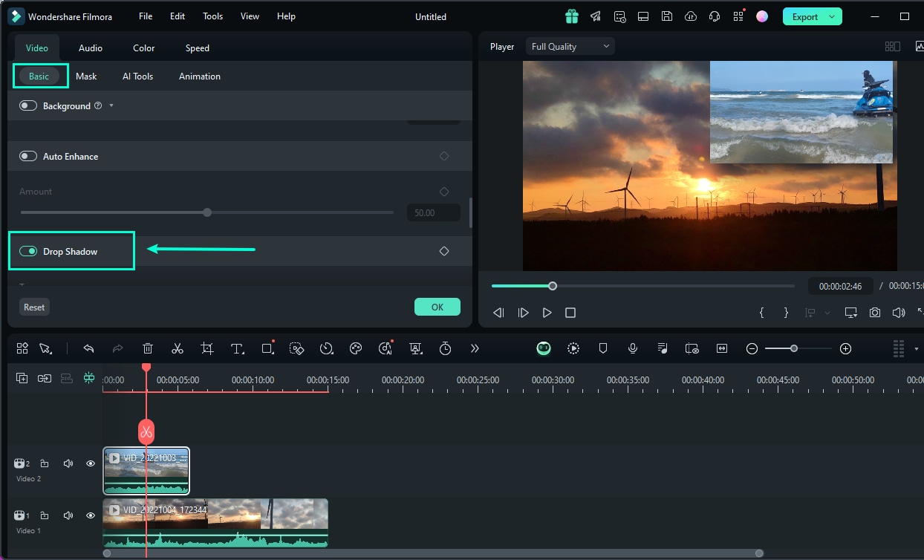Mute the Video 1 track
Viewport: 924px width, 560px height.
click(x=68, y=515)
